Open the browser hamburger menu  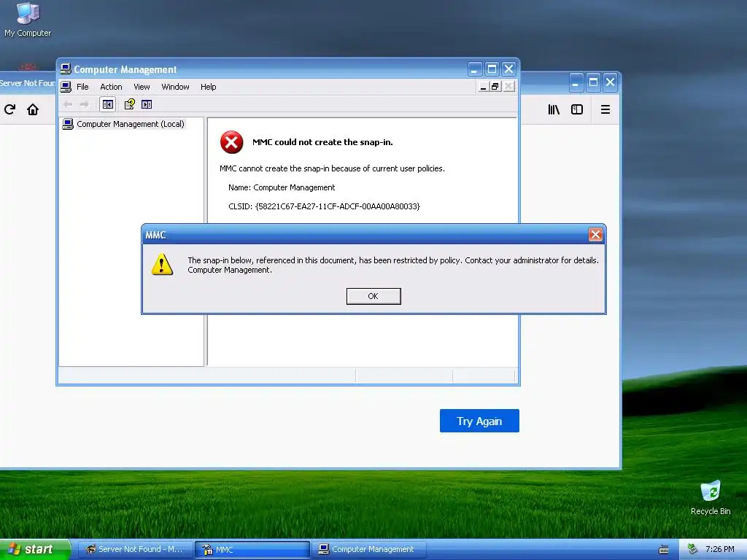[605, 109]
